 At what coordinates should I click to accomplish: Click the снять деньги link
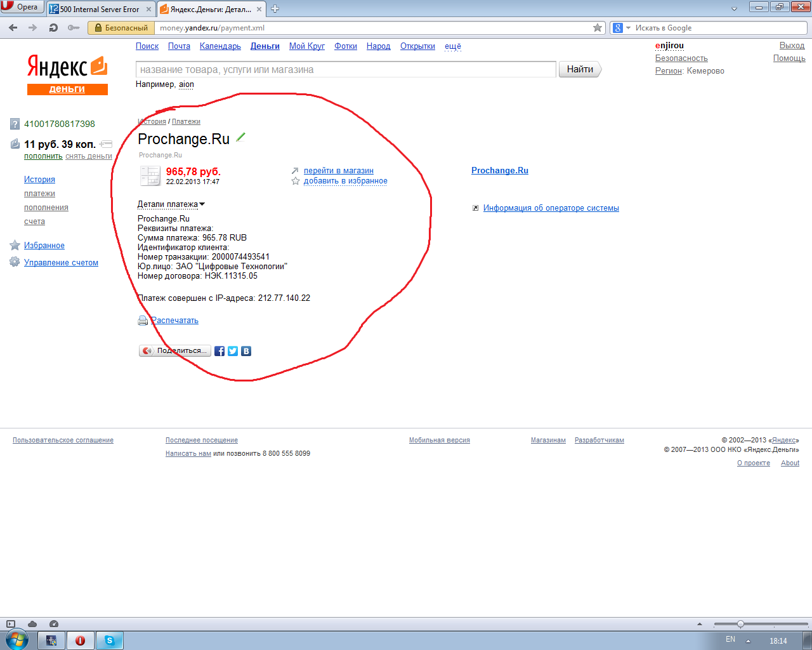click(89, 156)
